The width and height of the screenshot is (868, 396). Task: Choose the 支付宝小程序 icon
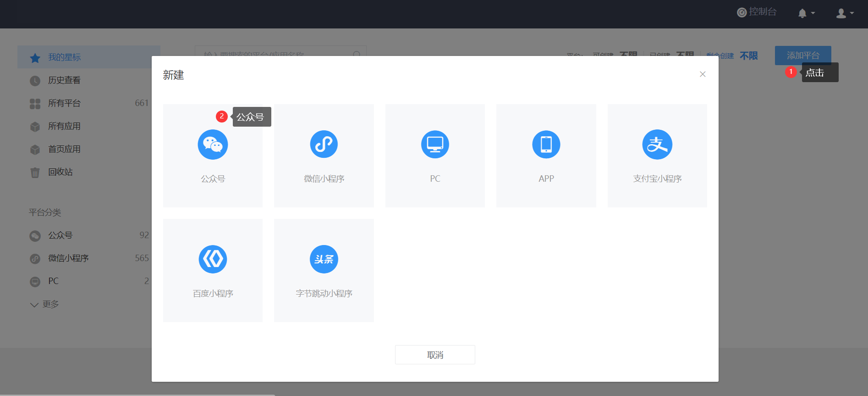657,145
